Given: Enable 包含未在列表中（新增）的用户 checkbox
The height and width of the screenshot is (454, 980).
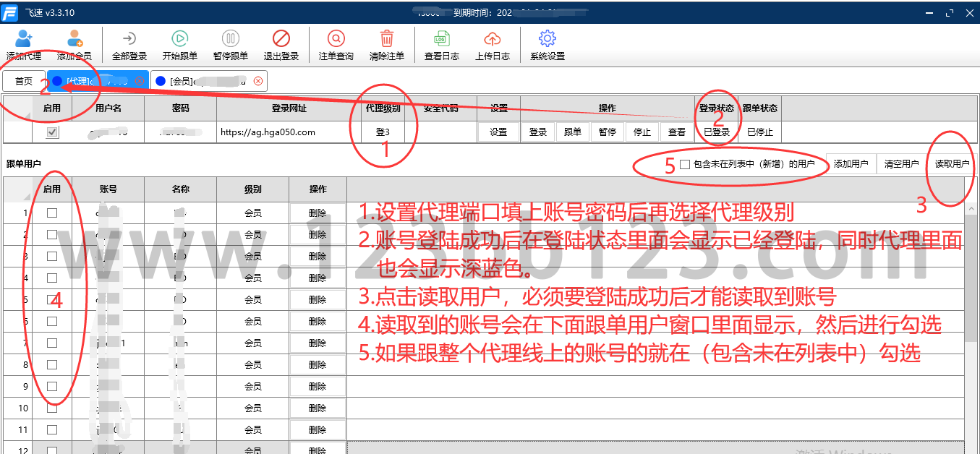Looking at the screenshot, I should [685, 165].
